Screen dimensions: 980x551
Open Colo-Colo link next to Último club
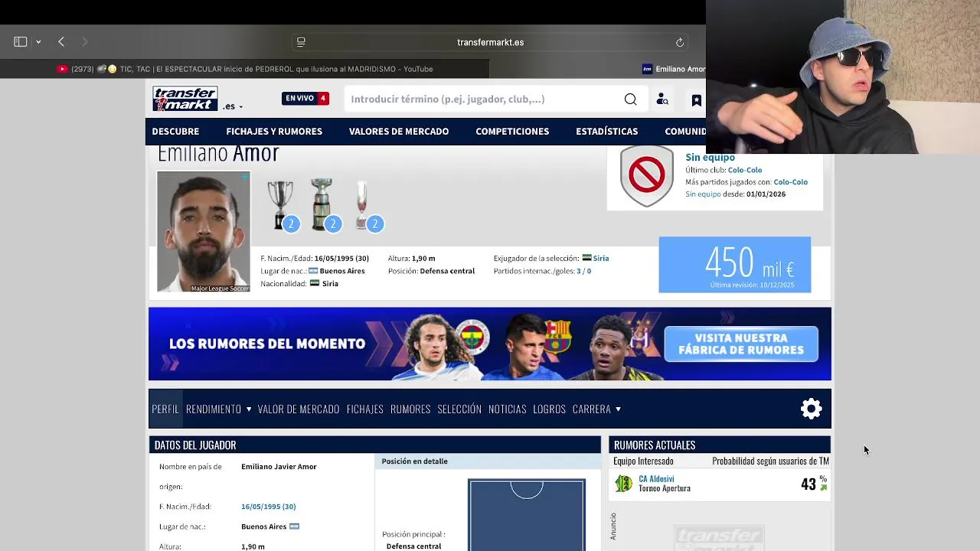(744, 170)
